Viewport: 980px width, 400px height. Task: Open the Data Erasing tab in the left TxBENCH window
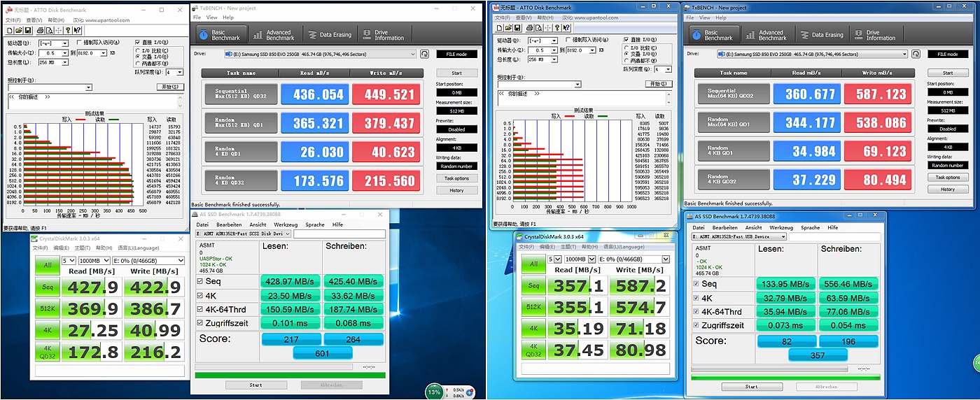329,34
